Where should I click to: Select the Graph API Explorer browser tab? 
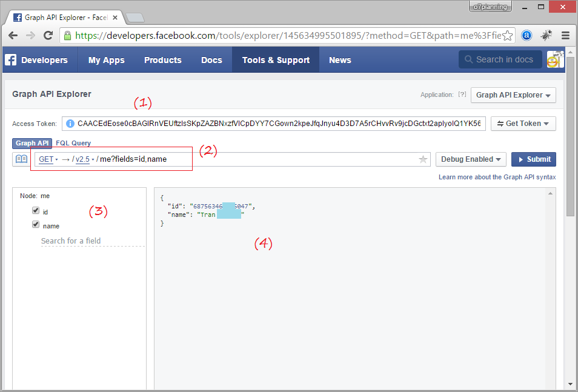tap(65, 18)
